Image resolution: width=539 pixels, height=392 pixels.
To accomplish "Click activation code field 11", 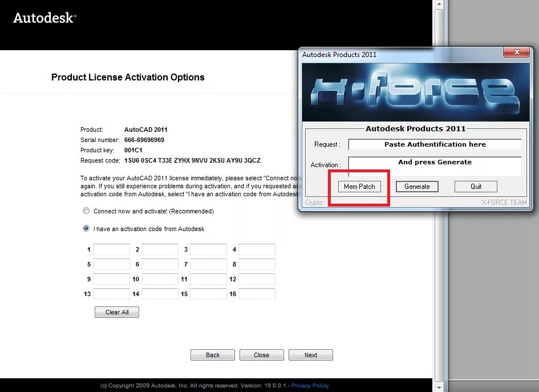I will point(208,279).
